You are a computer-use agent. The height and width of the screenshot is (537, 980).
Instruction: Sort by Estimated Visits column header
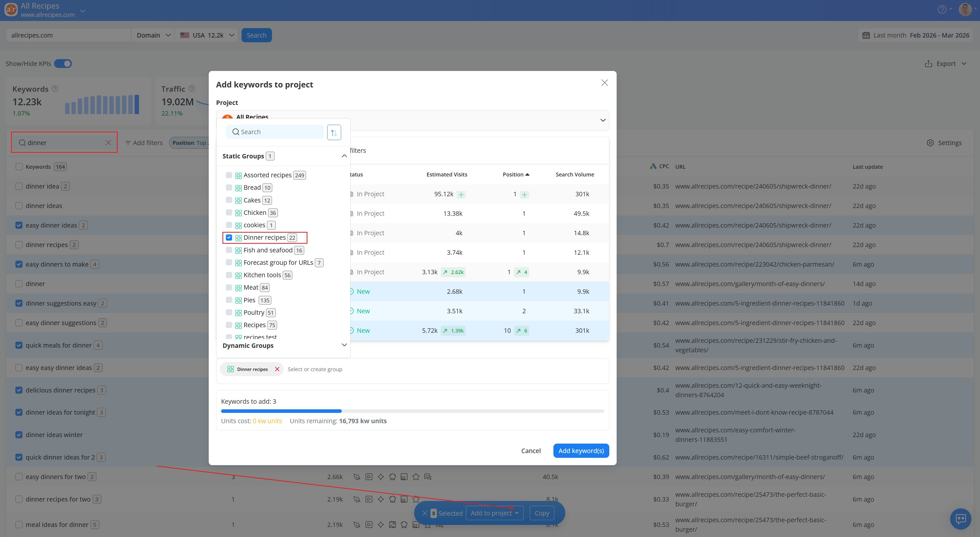(x=447, y=175)
